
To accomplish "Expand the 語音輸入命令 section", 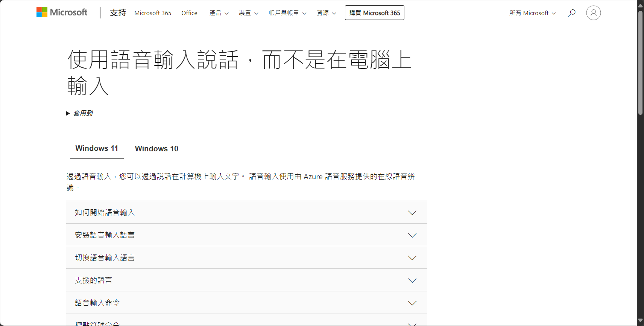I will click(x=247, y=303).
